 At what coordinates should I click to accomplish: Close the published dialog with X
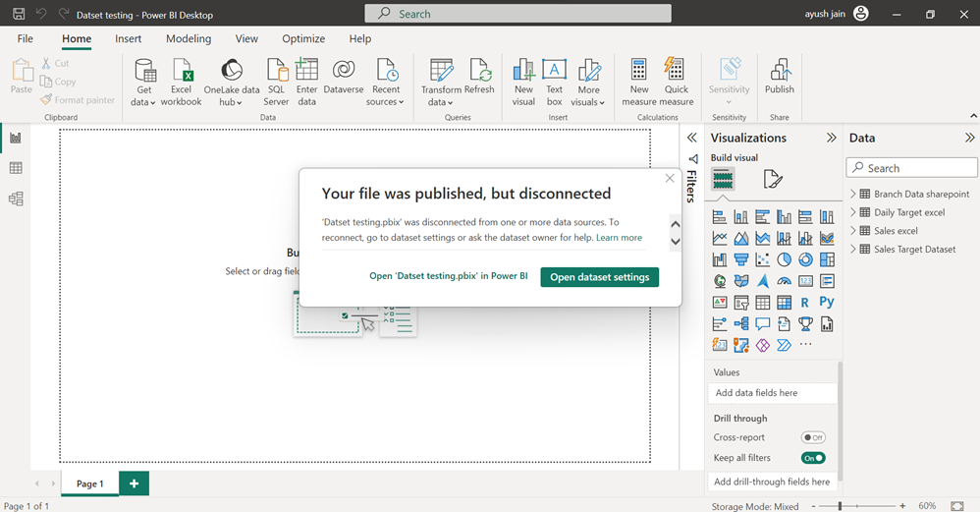tap(670, 178)
